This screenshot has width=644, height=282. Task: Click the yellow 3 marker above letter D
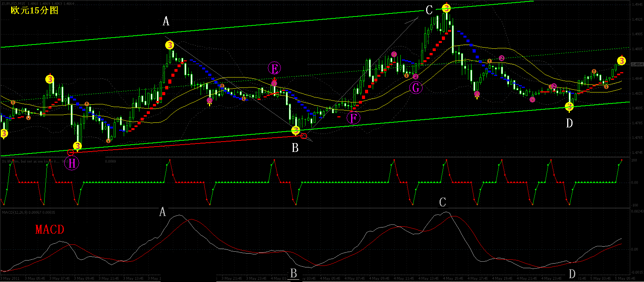(569, 107)
